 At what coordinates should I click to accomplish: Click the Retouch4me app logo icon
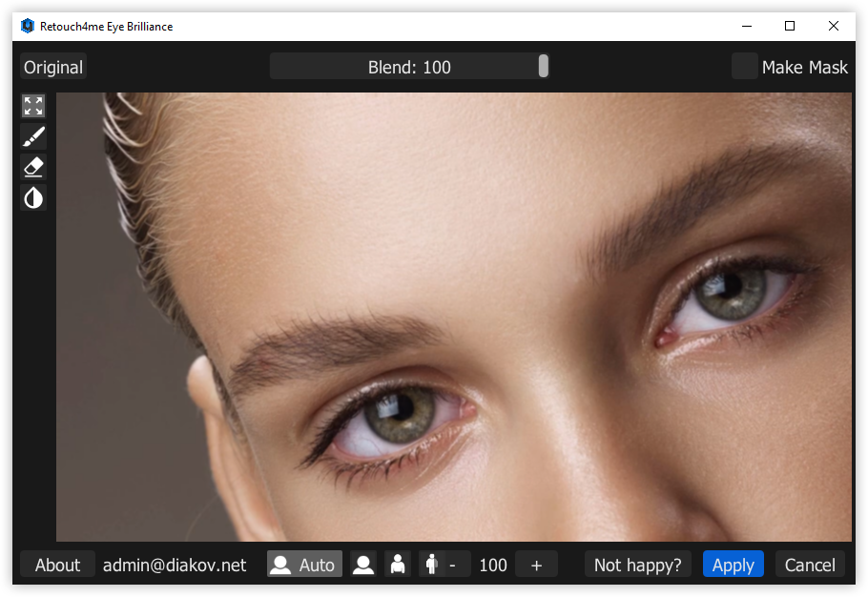[x=27, y=26]
